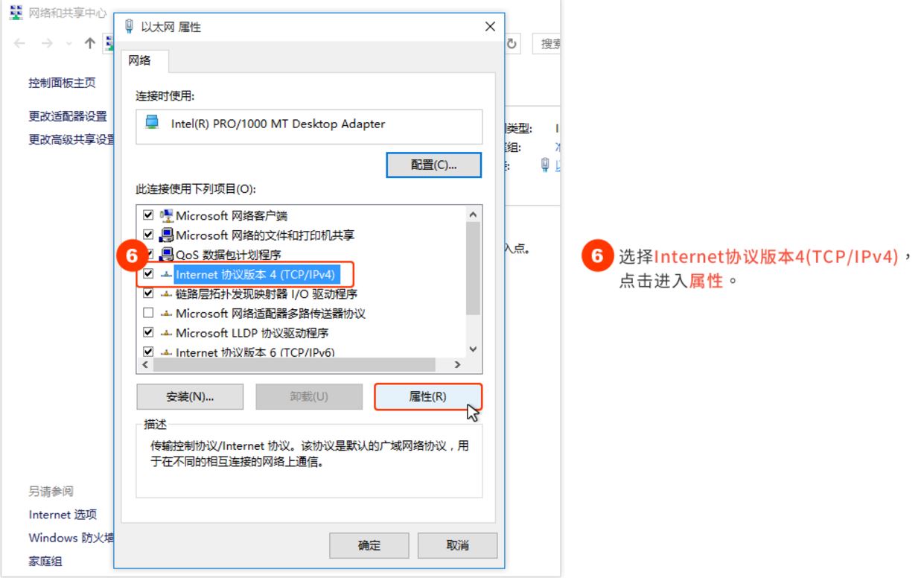Image resolution: width=924 pixels, height=578 pixels.
Task: Click the 搜索 search box
Action: [x=548, y=44]
